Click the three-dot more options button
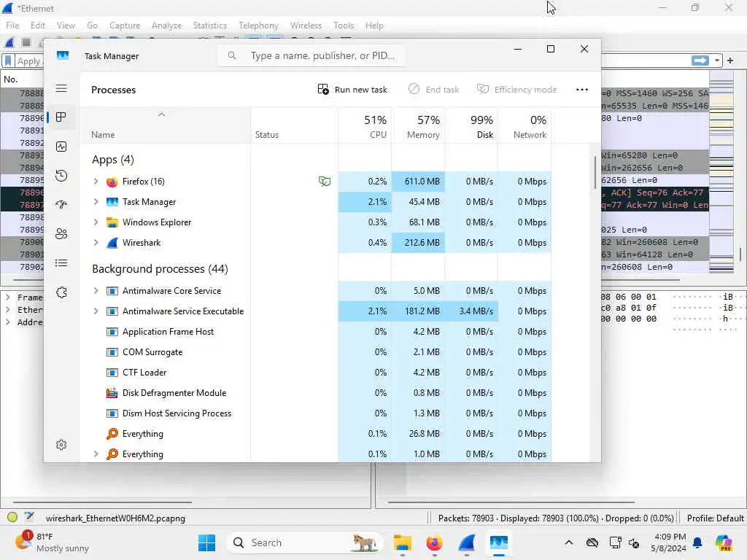The image size is (747, 560). pos(581,90)
